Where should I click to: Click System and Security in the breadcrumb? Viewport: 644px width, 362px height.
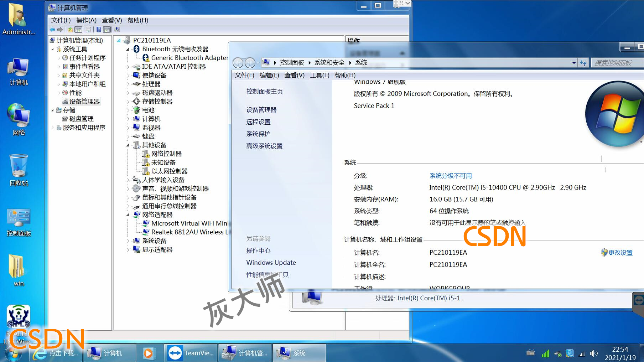pos(329,63)
